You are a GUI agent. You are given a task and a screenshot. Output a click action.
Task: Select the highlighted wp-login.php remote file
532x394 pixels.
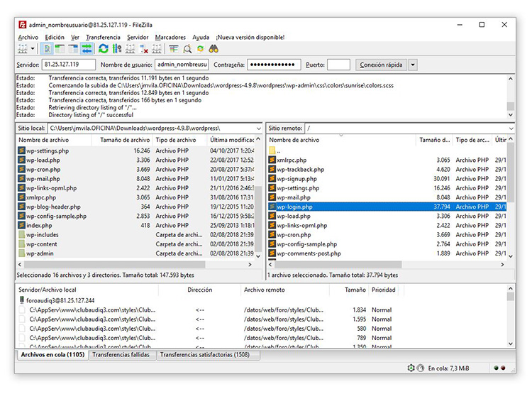pyautogui.click(x=387, y=207)
